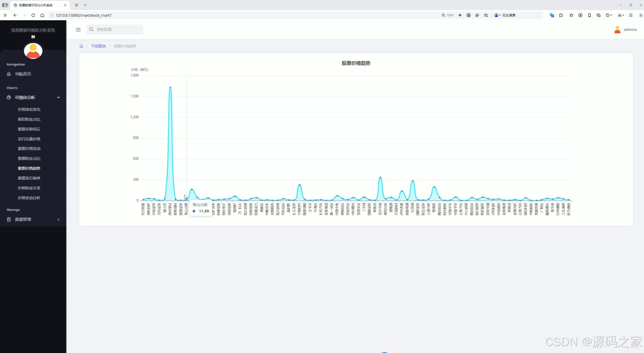Click the browser address bar URL
Screen dimensions: 644x353
pyautogui.click(x=84, y=15)
